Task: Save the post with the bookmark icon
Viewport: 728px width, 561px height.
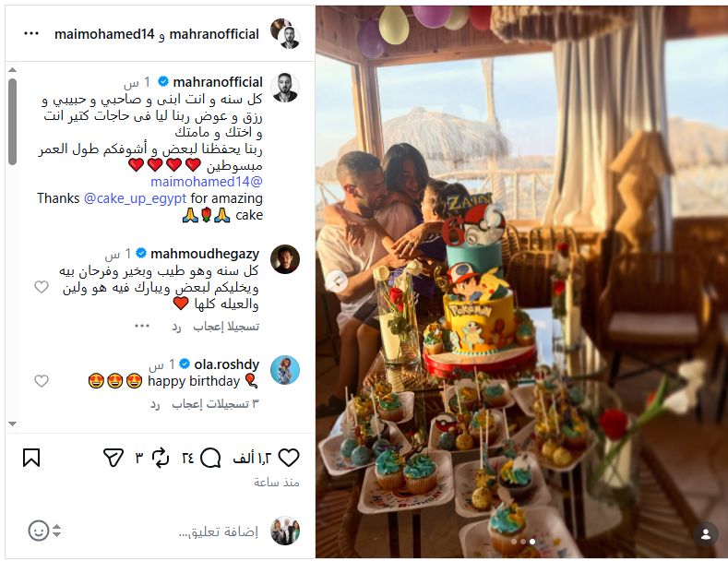Action: pyautogui.click(x=31, y=458)
